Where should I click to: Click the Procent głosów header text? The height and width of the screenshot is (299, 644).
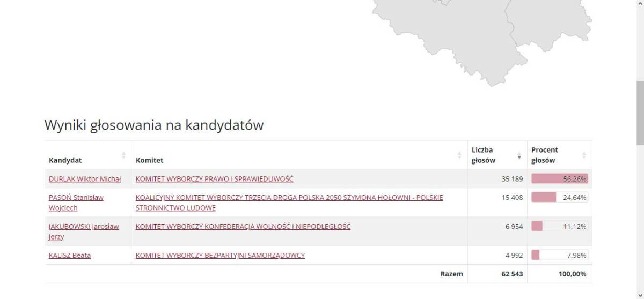point(545,155)
